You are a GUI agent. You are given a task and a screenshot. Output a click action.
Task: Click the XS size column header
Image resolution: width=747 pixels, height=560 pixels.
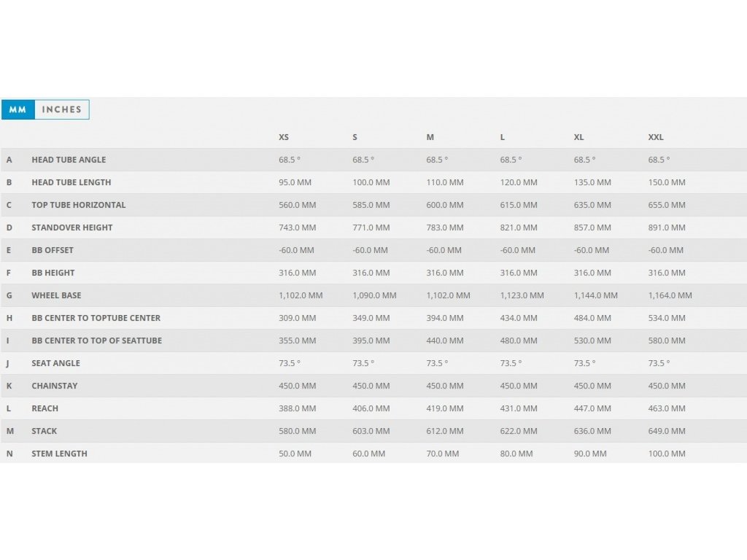tap(284, 137)
